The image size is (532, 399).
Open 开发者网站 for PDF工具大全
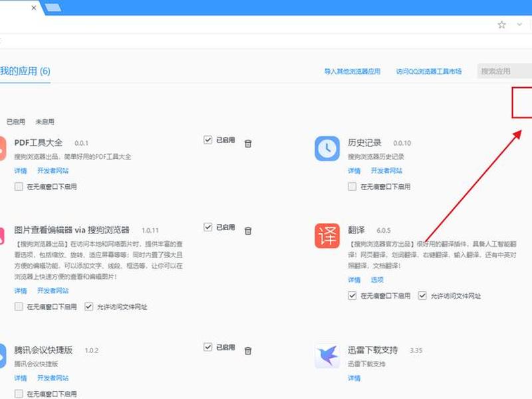53,171
